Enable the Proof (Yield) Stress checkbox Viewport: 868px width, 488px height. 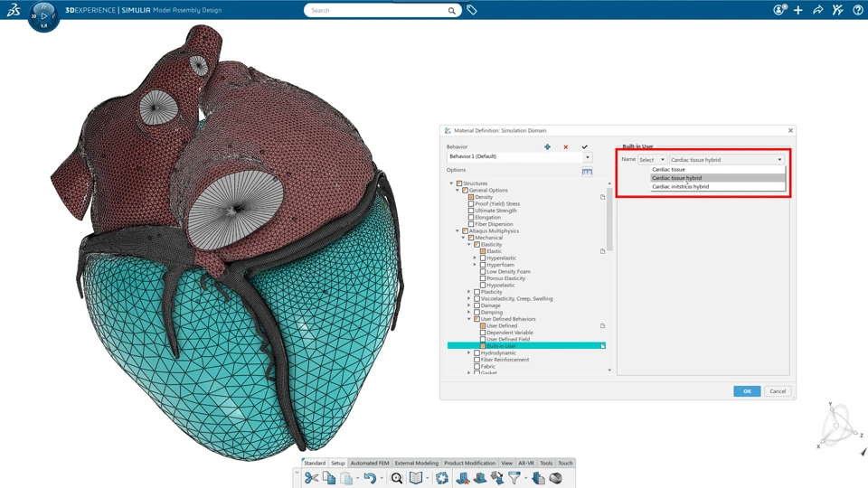pos(471,203)
